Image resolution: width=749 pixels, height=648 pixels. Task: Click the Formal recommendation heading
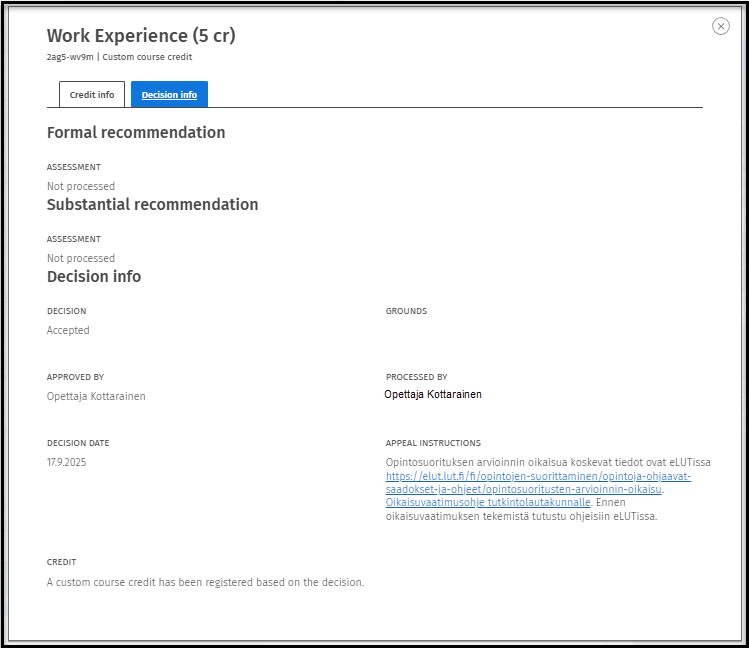pos(136,132)
